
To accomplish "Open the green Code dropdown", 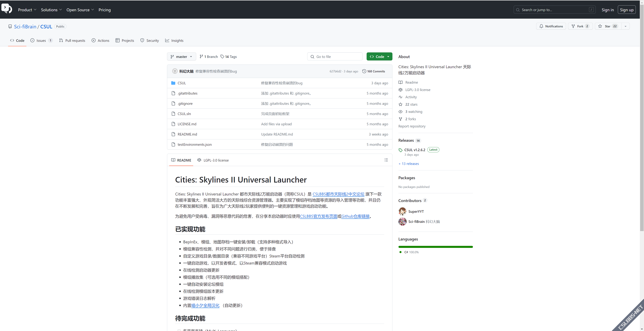I will click(380, 57).
